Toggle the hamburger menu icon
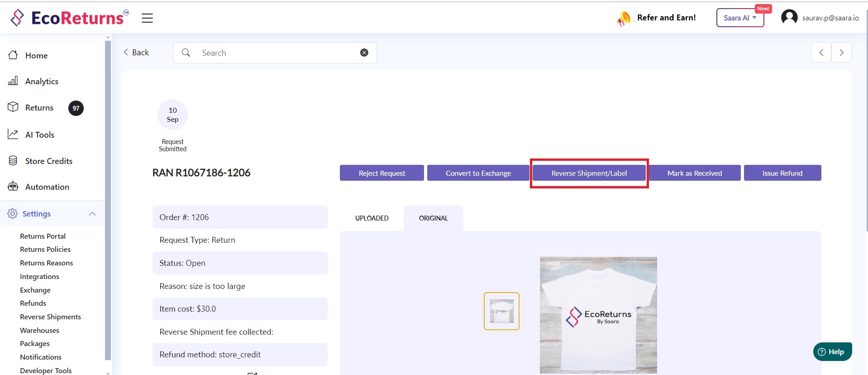The image size is (868, 375). 147,18
